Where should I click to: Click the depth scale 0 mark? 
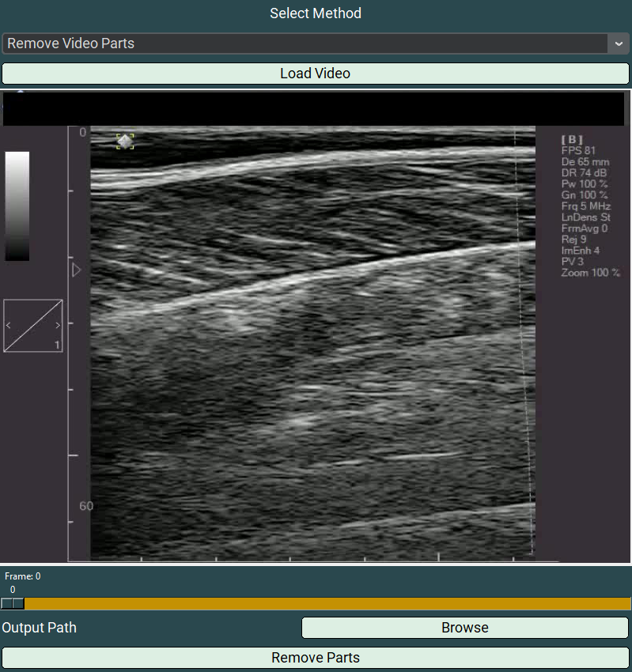[x=82, y=133]
